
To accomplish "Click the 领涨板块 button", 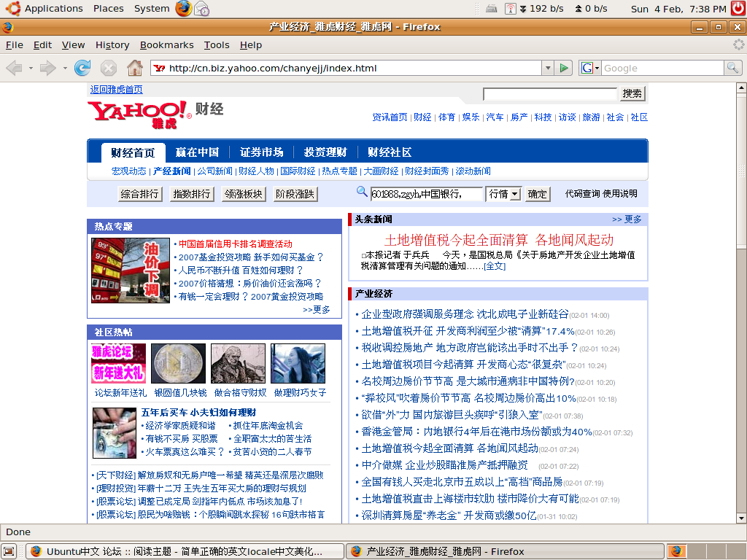I will 244,194.
